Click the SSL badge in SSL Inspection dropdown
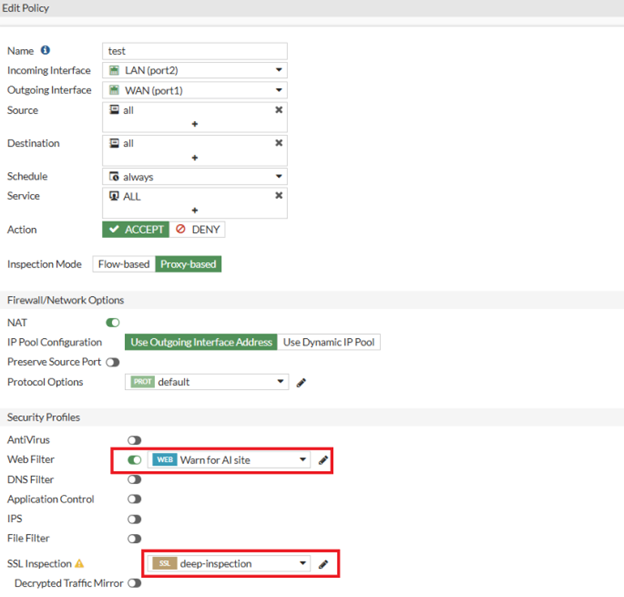This screenshot has width=624, height=597. tap(165, 564)
